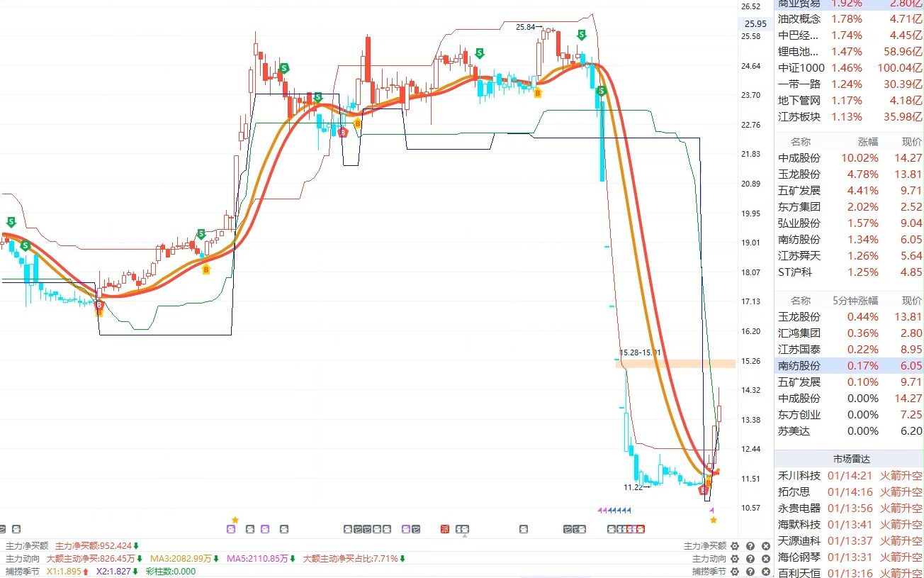Open 南纺股份 row with 1.34% gain
Viewport: 924px width, 578px height.
[x=849, y=240]
